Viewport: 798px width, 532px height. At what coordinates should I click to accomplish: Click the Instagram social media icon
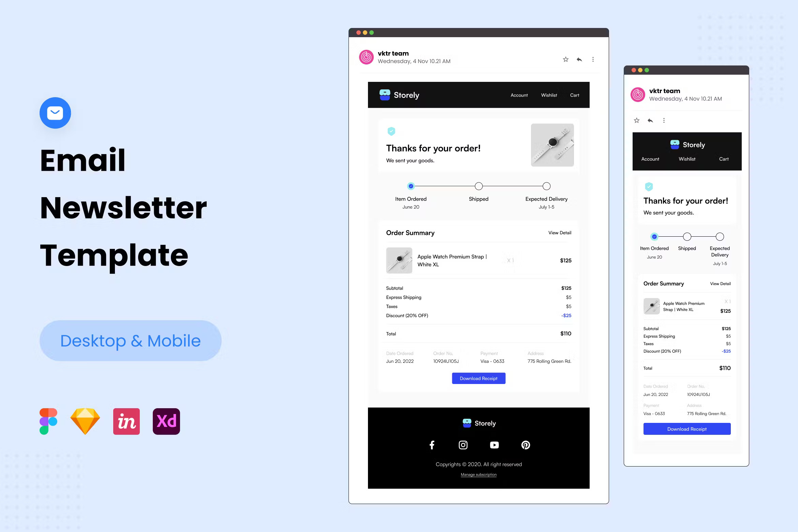462,445
